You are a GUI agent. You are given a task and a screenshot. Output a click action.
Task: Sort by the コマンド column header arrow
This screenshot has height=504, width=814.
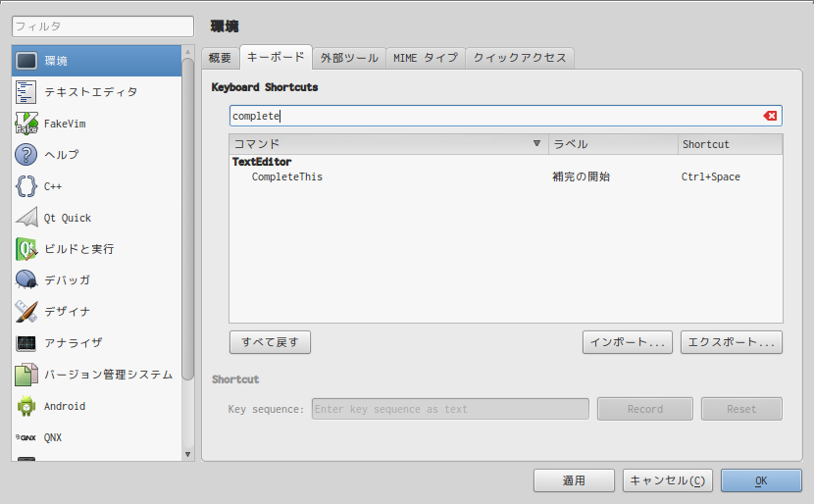tap(536, 144)
